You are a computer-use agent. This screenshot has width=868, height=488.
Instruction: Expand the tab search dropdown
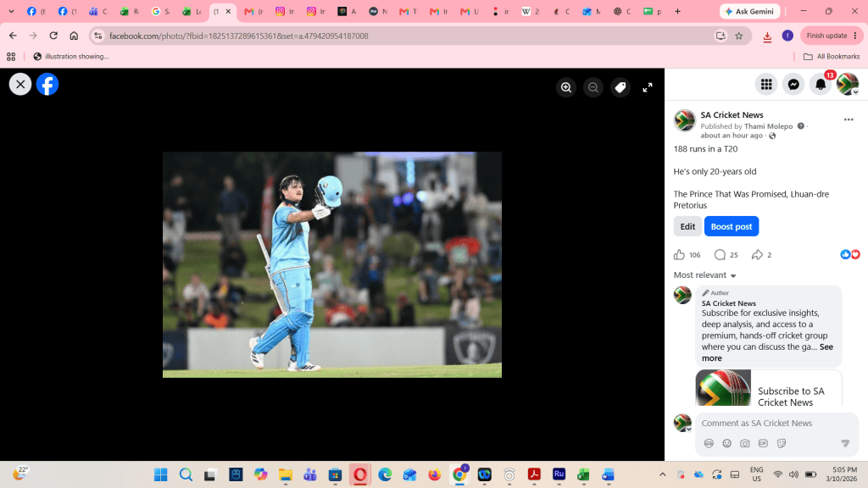(11, 11)
